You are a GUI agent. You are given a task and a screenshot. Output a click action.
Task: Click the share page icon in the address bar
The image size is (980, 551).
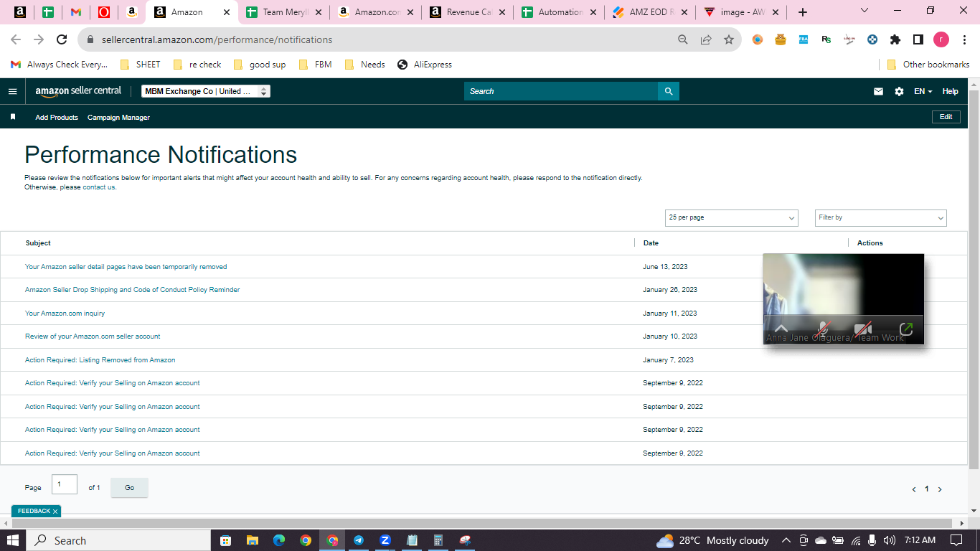pyautogui.click(x=706, y=40)
